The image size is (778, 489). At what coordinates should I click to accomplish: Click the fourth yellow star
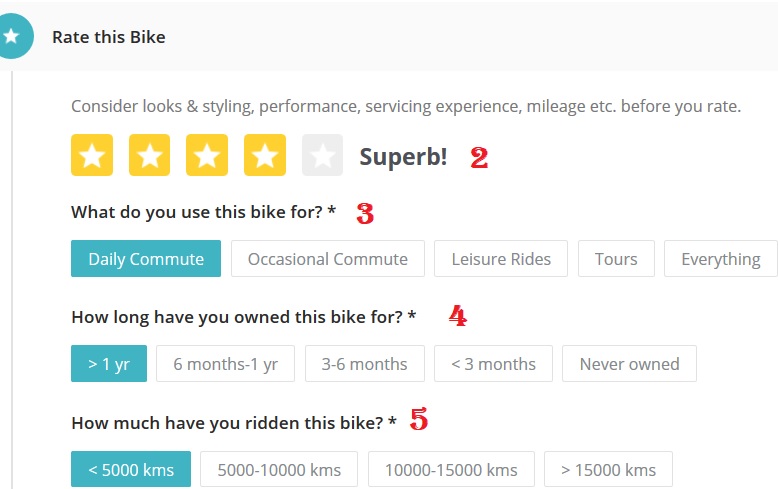(265, 155)
